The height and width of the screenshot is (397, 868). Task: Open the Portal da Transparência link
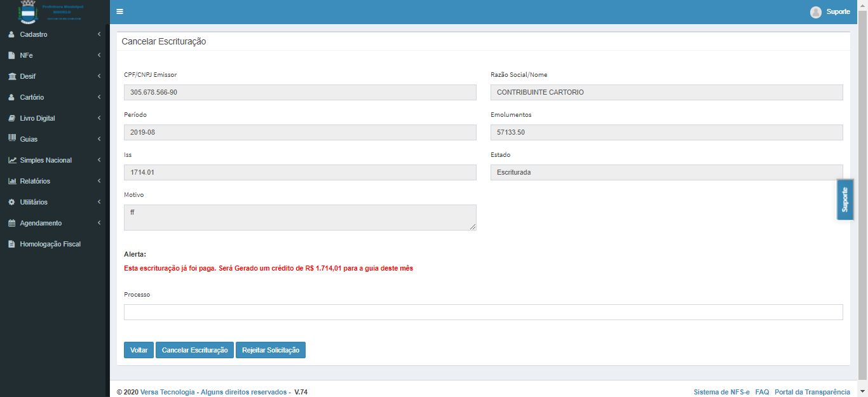pyautogui.click(x=812, y=392)
